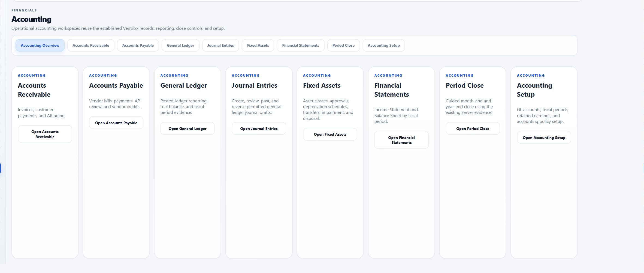
Task: Click the Open Accounts Payable button
Action: tap(116, 123)
